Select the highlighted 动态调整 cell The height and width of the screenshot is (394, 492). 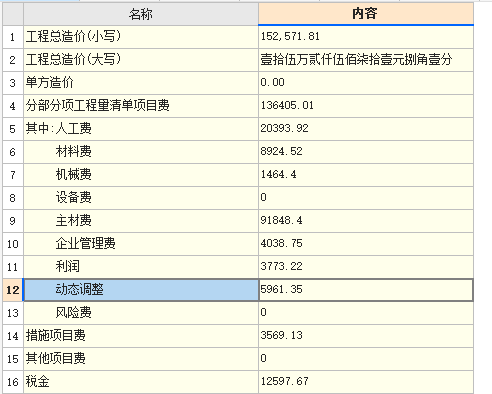[x=141, y=290]
